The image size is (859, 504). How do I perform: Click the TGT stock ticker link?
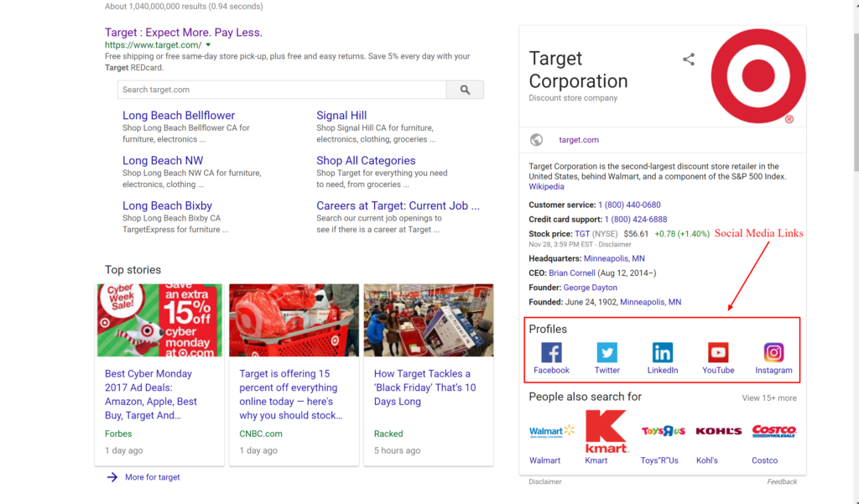pyautogui.click(x=582, y=234)
